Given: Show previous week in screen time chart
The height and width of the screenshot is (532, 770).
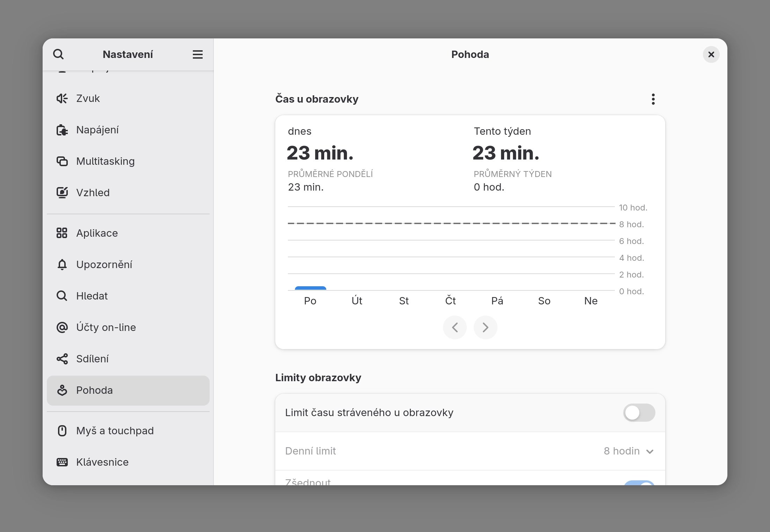Looking at the screenshot, I should click(455, 327).
